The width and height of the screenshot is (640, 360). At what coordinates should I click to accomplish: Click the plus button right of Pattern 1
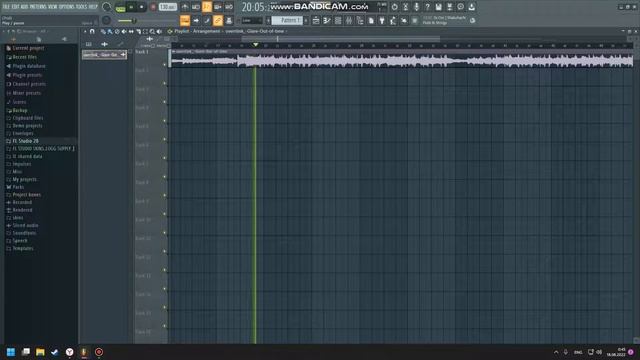(306, 20)
